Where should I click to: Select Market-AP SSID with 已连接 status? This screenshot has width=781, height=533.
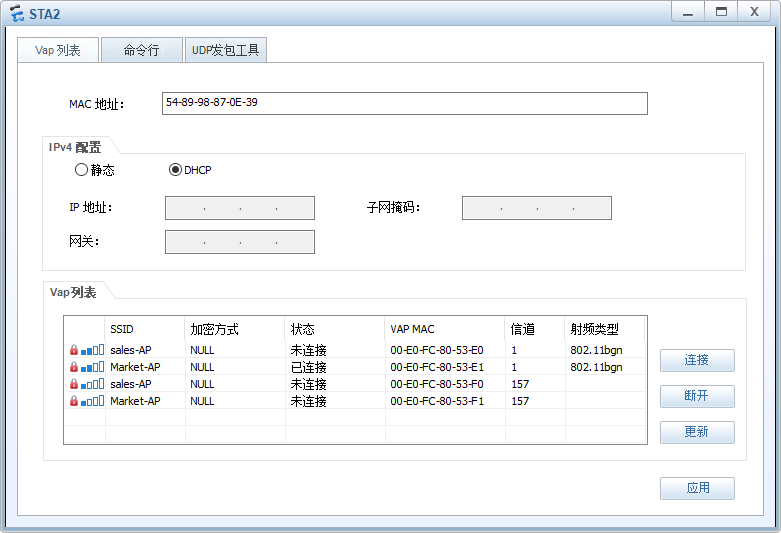[x=135, y=367]
